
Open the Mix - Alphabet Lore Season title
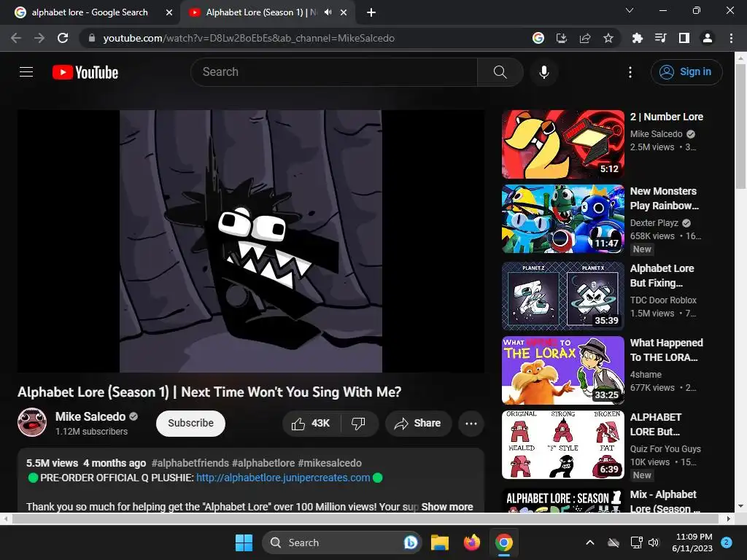point(665,502)
